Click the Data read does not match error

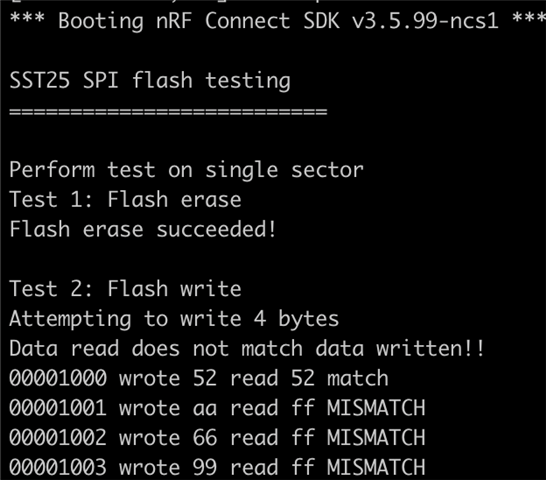(x=247, y=348)
